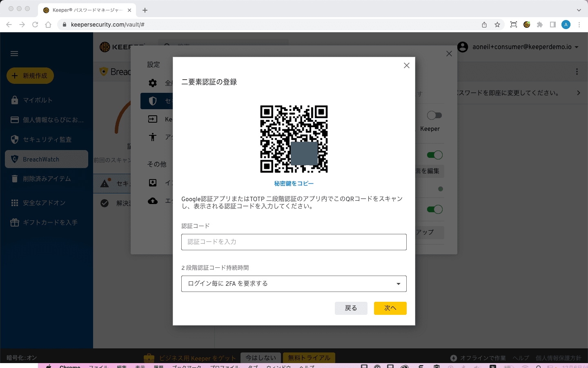Click the security shield icon in settings
The height and width of the screenshot is (368, 588).
click(x=153, y=101)
